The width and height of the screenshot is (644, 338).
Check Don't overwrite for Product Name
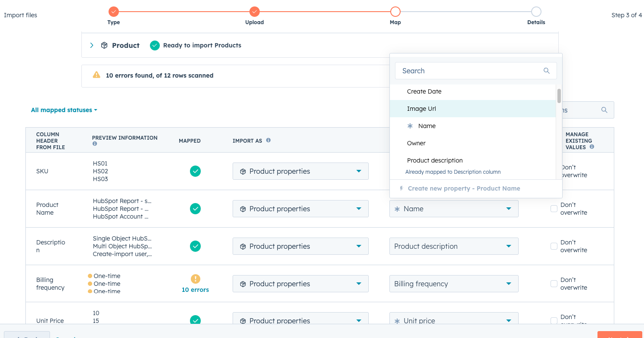(554, 209)
